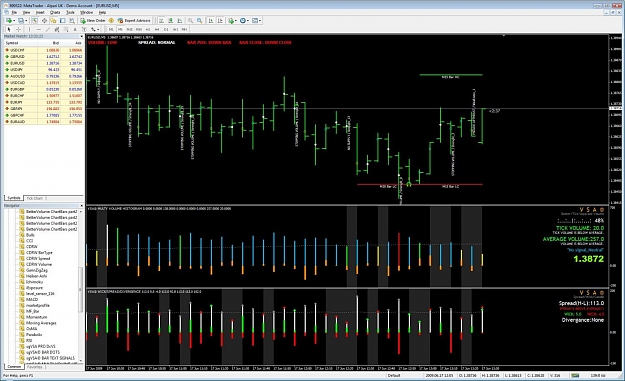Zoom in on the chart
The width and height of the screenshot is (625, 381).
(191, 20)
